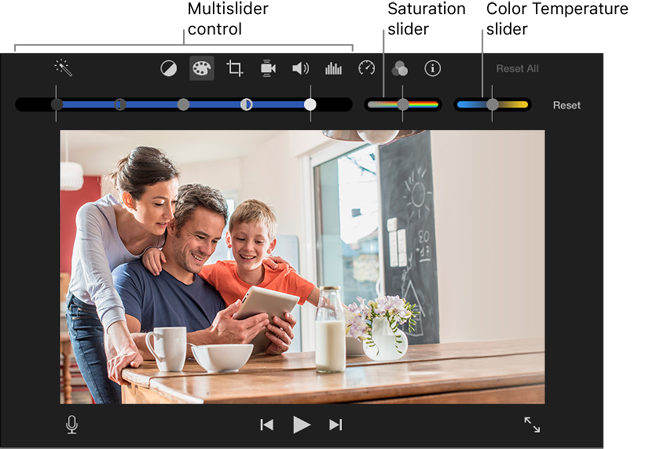
Task: Show clip information with the info icon
Action: point(432,69)
